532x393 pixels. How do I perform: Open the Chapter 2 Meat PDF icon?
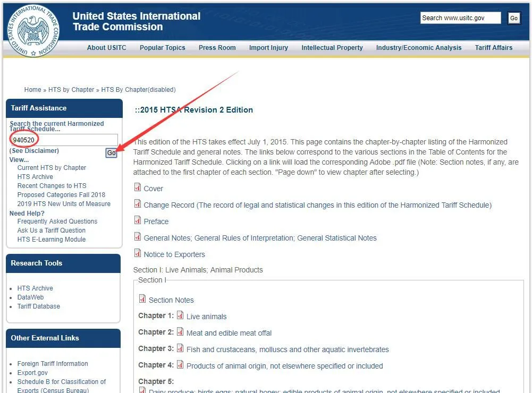coord(180,331)
